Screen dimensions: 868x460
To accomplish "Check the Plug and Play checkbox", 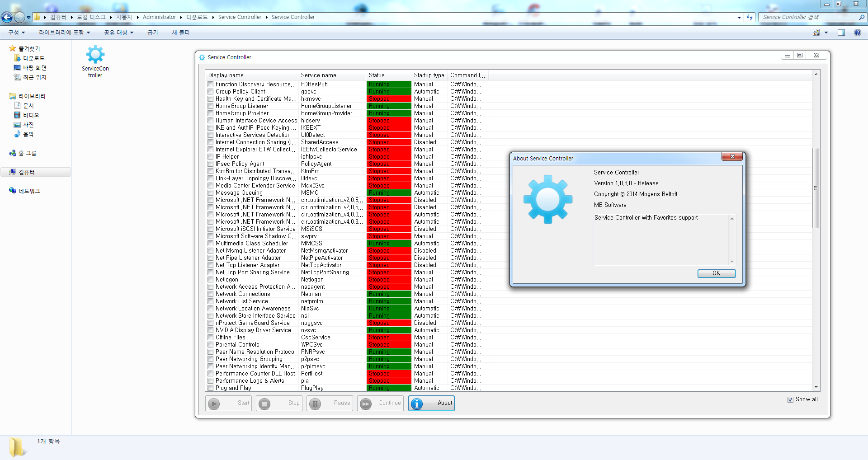I will (x=211, y=388).
